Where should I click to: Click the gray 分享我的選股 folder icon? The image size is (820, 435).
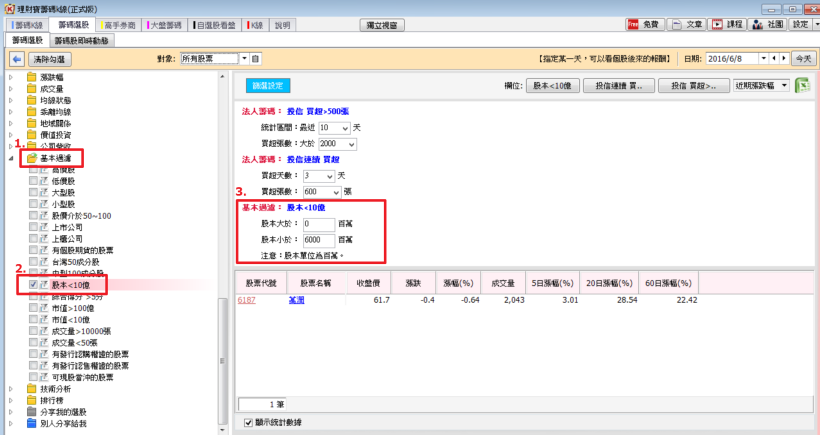(x=32, y=411)
